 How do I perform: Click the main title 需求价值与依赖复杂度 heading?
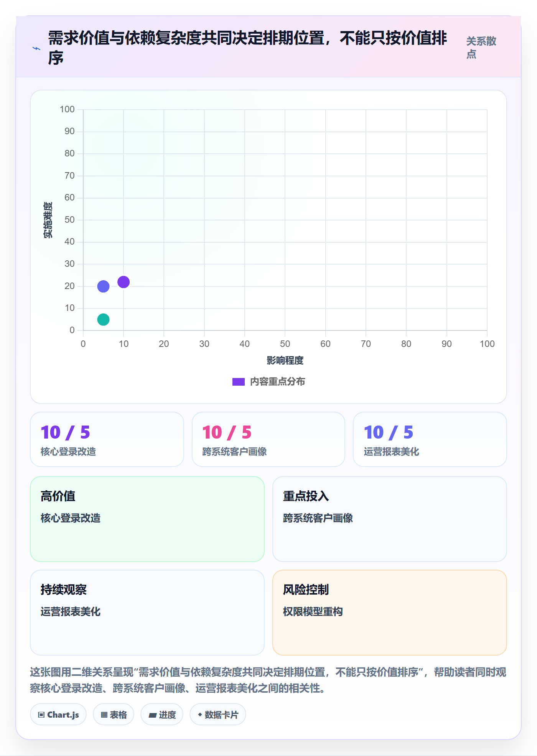coord(248,48)
